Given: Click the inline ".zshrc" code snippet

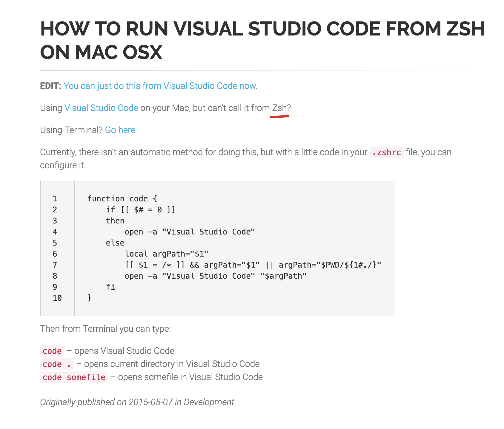Looking at the screenshot, I should 386,152.
